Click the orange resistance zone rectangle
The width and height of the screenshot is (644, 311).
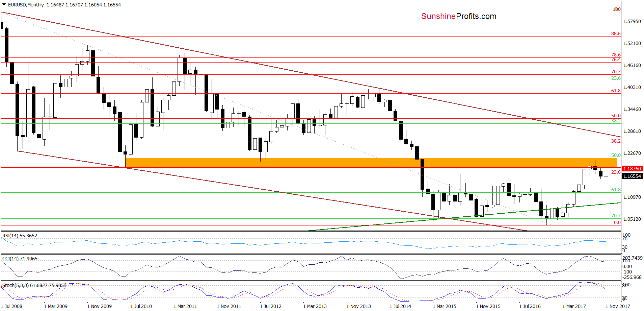pos(371,163)
